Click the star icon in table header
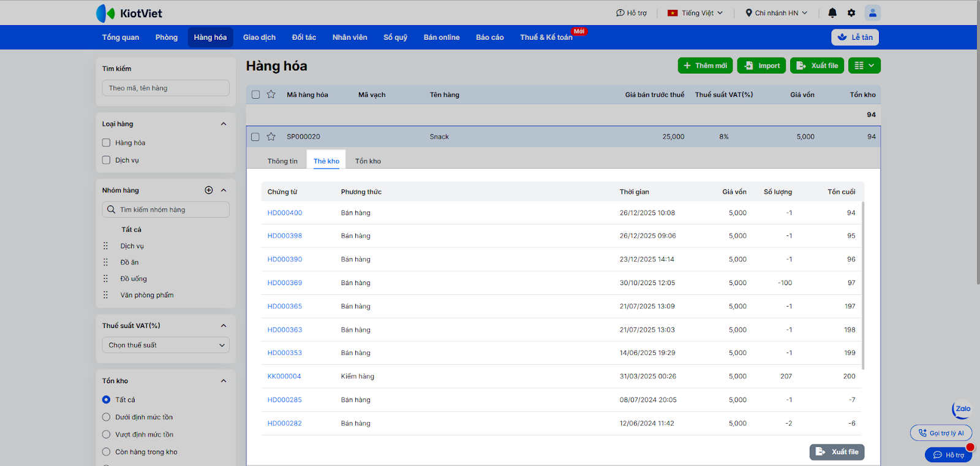Screen dimensions: 980x466 (x=271, y=94)
